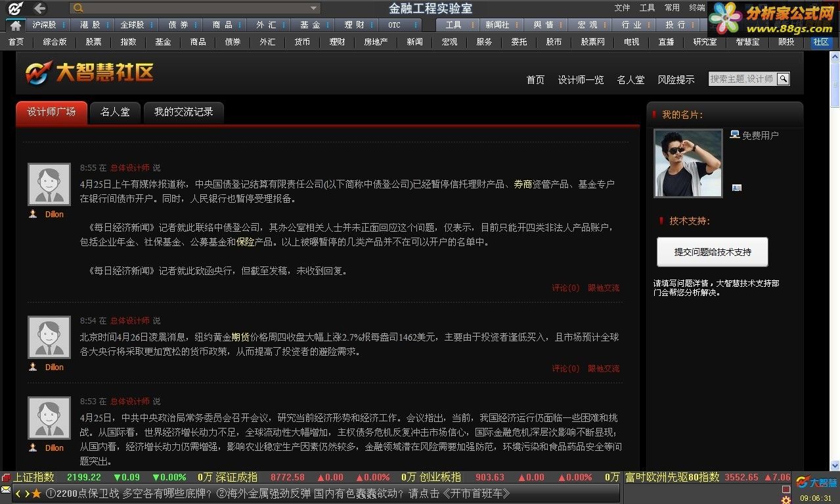
Task: Click the vertical scrollbar on the right edge
Action: coord(835,262)
